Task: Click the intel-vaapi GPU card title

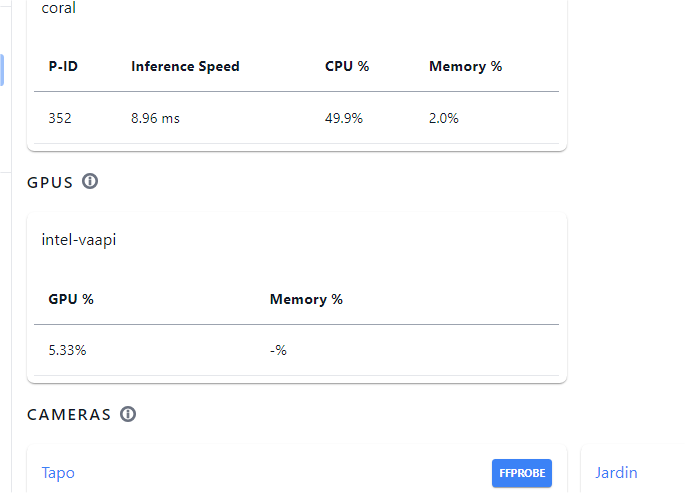Action: [x=79, y=240]
